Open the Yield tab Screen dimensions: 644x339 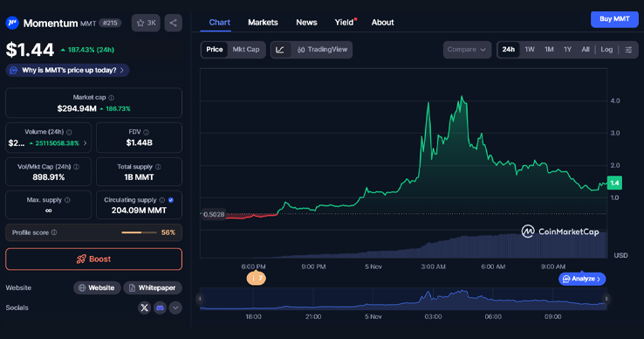[345, 23]
